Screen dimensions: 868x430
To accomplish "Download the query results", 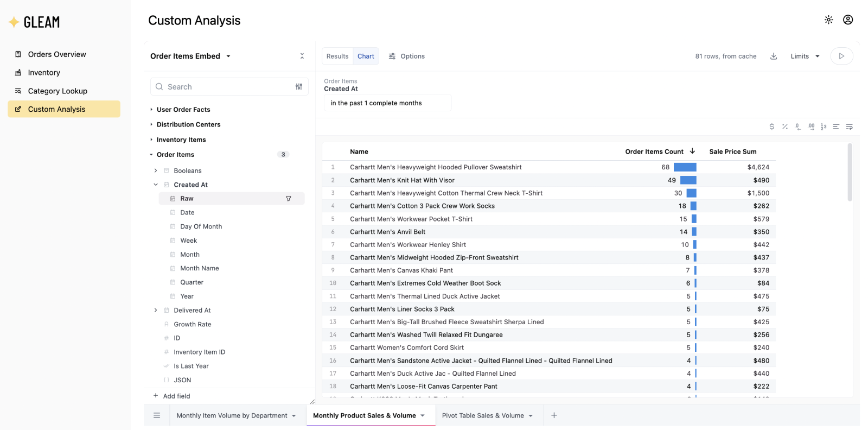I will coord(774,56).
